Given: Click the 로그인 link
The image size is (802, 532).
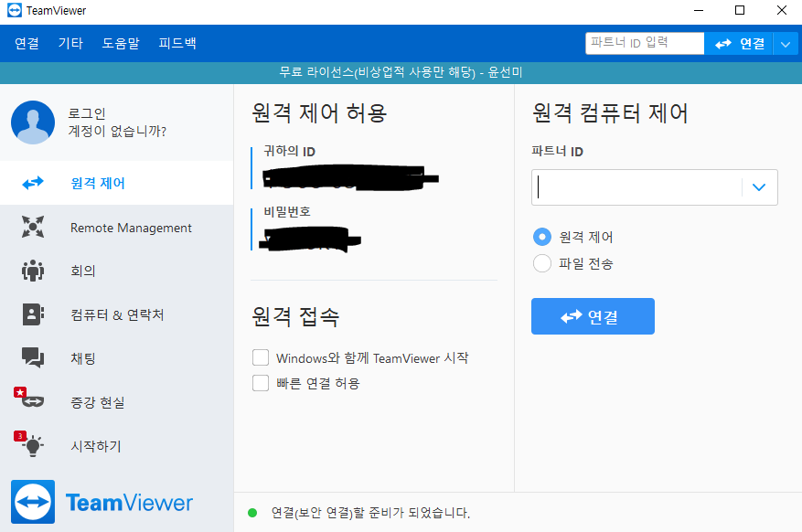Looking at the screenshot, I should [x=87, y=113].
